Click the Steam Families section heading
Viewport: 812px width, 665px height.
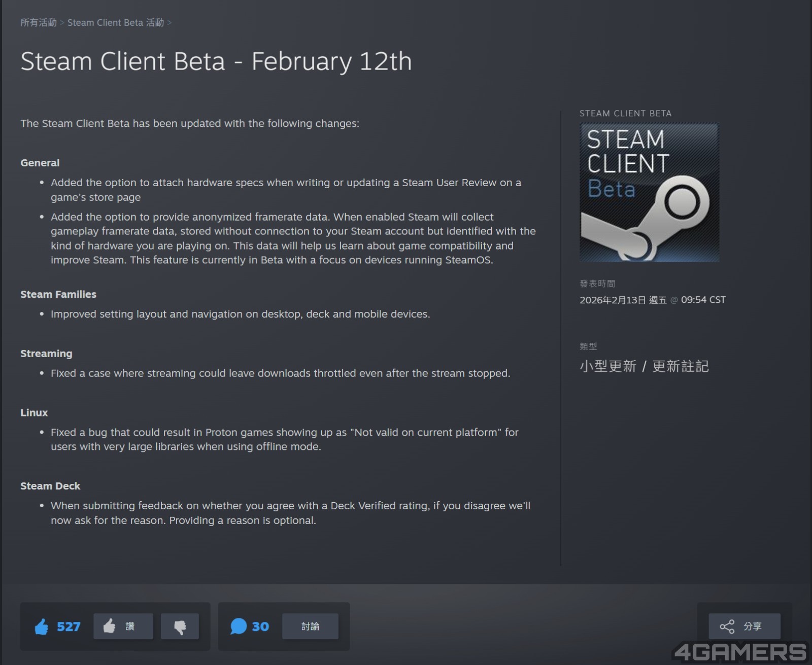coord(58,294)
